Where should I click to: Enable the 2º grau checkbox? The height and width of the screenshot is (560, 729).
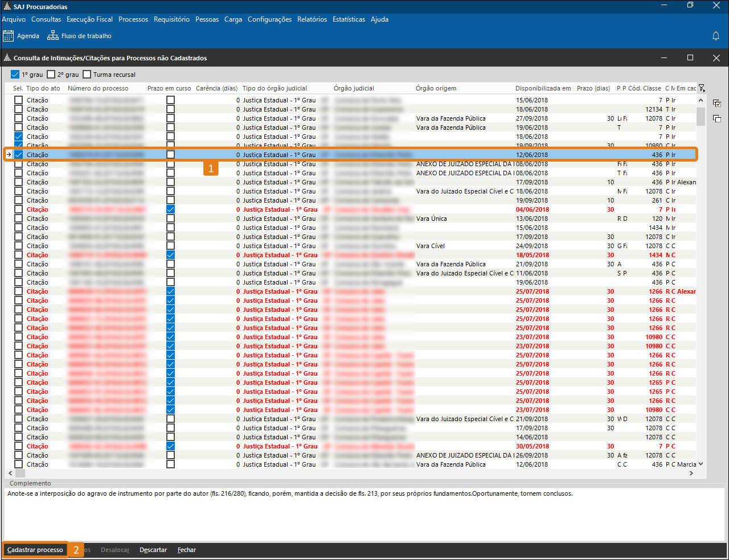(51, 75)
